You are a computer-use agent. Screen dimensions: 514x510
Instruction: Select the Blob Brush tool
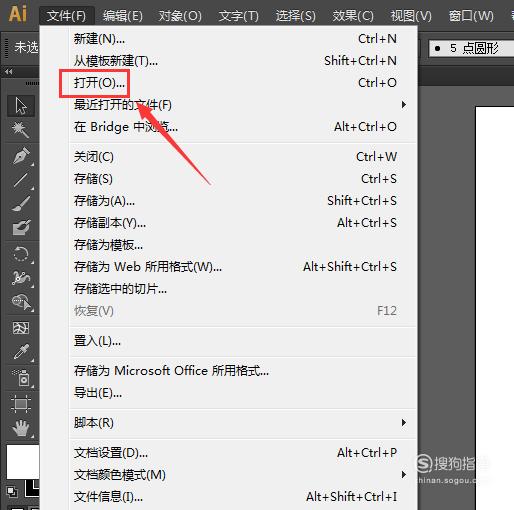[21, 228]
